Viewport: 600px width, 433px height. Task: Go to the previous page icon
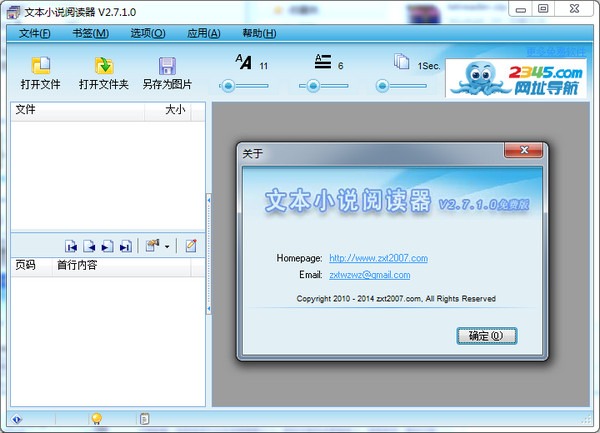tap(90, 246)
